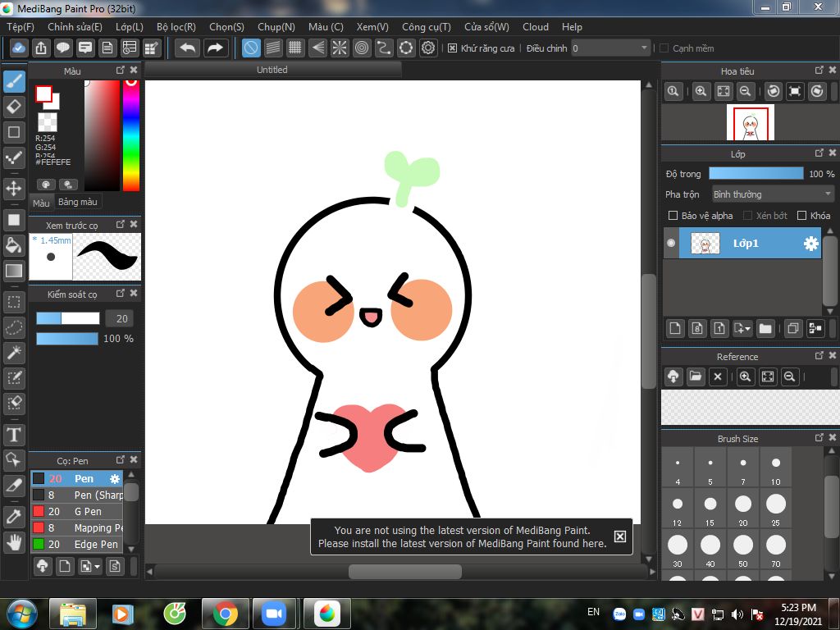Select the Hand pan tool
The image size is (840, 630).
click(15, 543)
